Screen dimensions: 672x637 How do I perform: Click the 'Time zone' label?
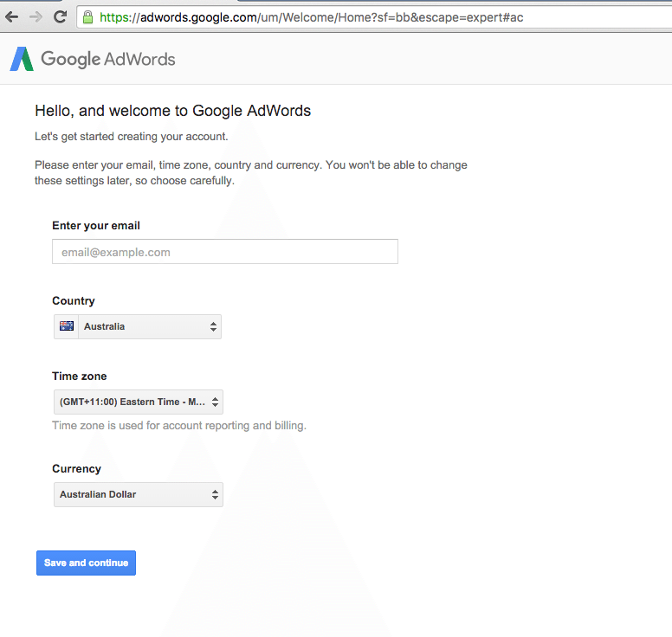[x=80, y=376]
